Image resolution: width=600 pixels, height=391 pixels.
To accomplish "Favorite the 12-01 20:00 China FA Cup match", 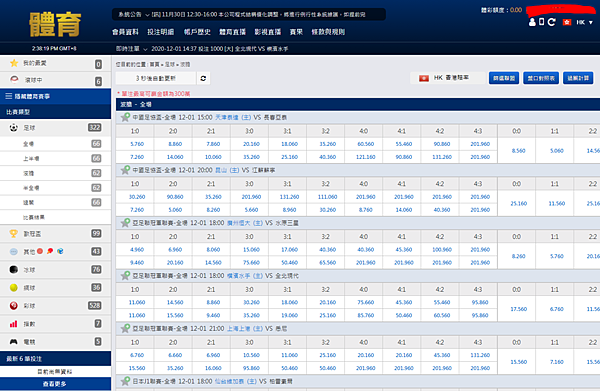I will coord(125,170).
